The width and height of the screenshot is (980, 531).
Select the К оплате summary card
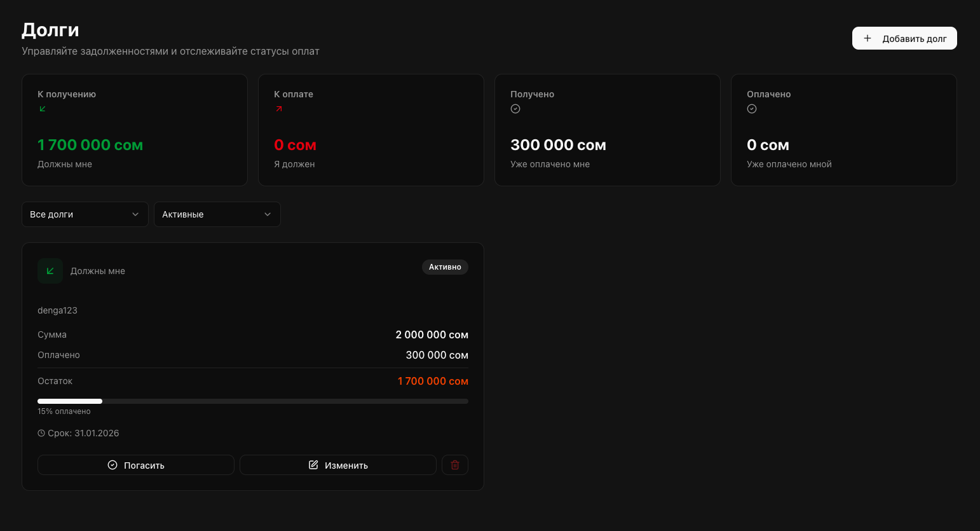click(x=371, y=130)
